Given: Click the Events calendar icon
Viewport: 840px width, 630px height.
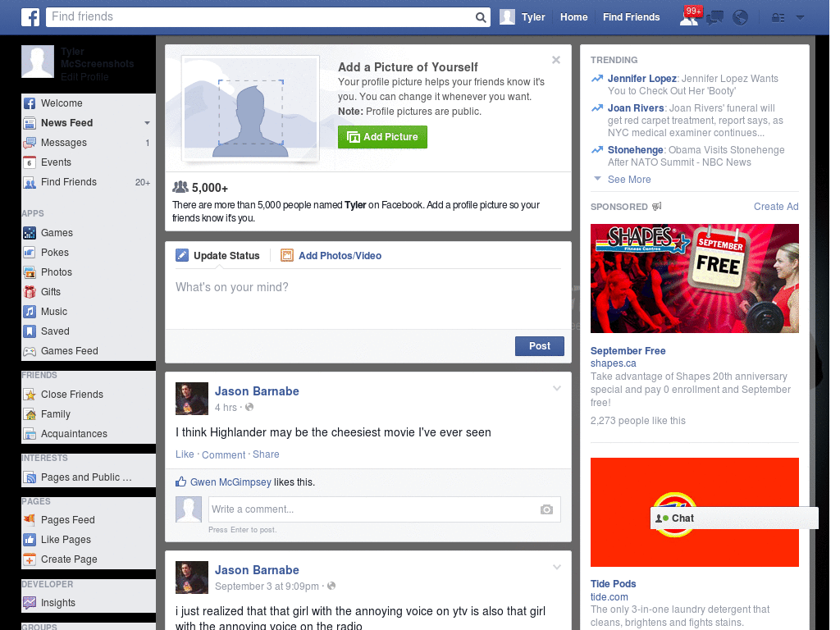Looking at the screenshot, I should 30,162.
